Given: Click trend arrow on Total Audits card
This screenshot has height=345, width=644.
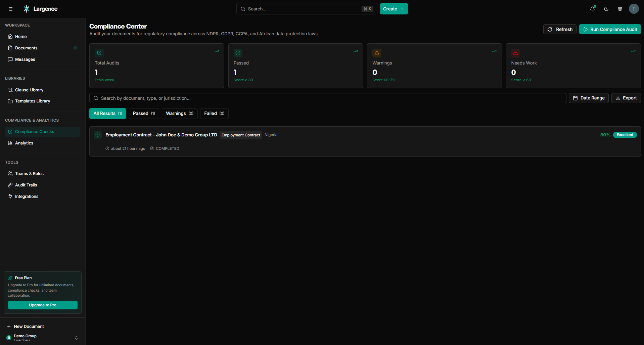Looking at the screenshot, I should 217,51.
